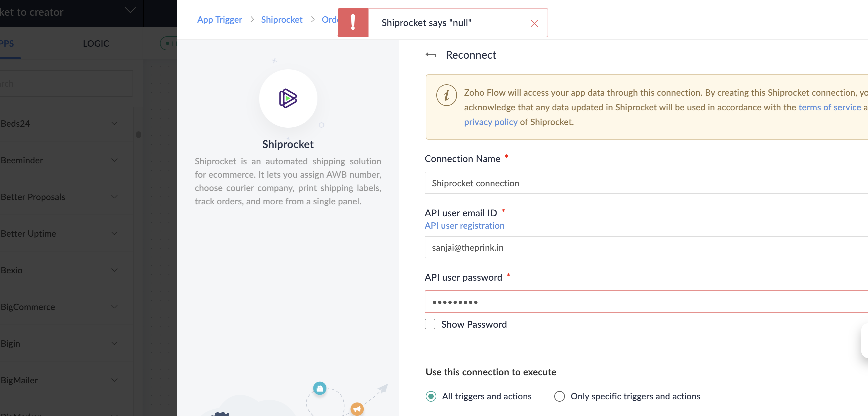Open the terms of service link
The width and height of the screenshot is (868, 416).
pos(829,107)
